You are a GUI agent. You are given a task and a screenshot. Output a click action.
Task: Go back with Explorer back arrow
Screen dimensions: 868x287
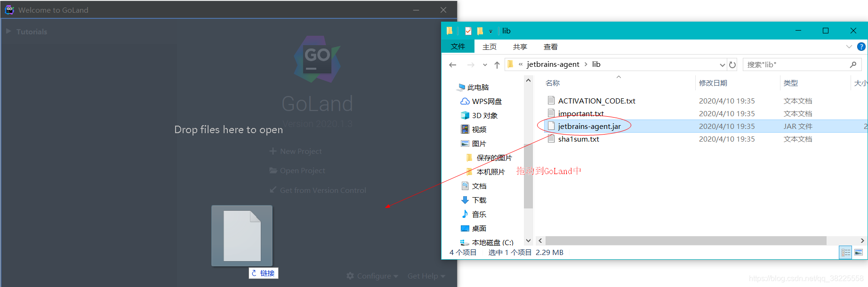(x=453, y=64)
